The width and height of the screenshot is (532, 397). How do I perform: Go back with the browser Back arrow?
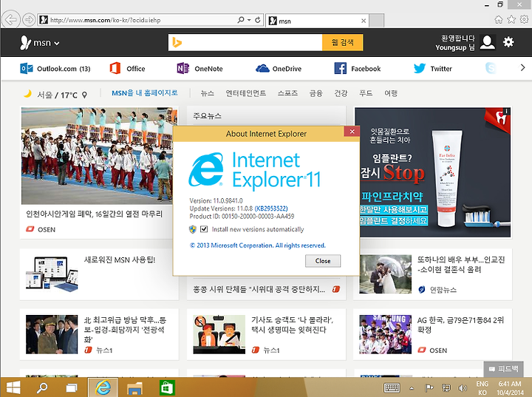(10, 20)
